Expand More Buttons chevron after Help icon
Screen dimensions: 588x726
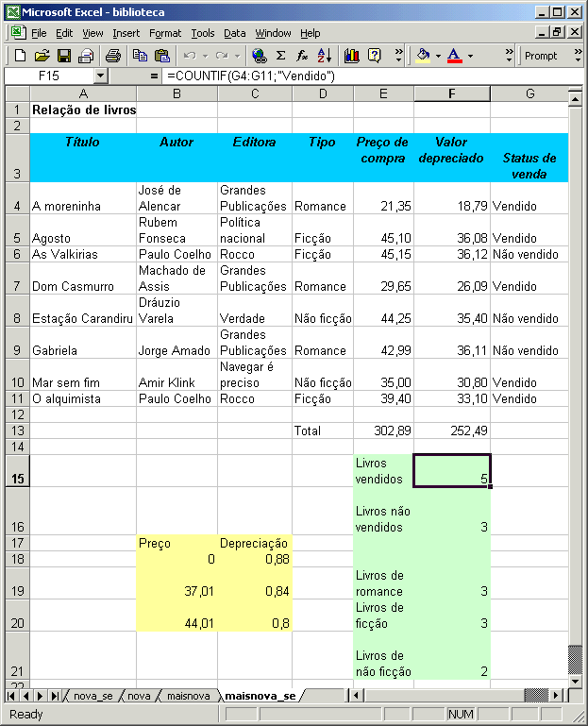pyautogui.click(x=398, y=56)
